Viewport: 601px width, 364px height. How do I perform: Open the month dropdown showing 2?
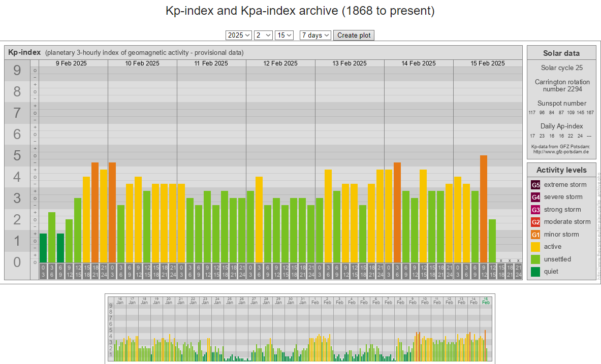pyautogui.click(x=263, y=35)
